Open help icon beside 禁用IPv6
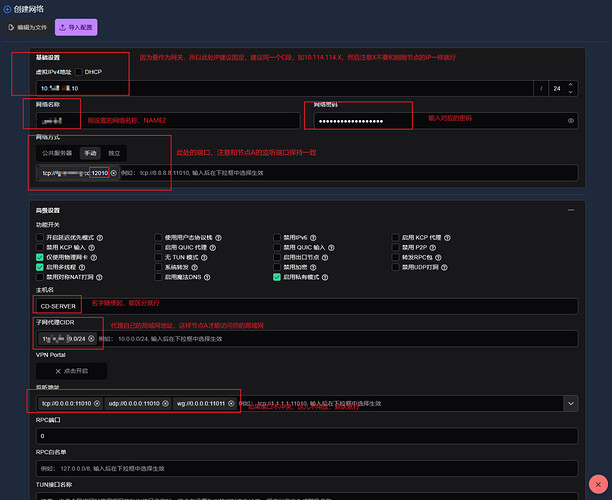Screen dimensions: 612x500 [313, 238]
